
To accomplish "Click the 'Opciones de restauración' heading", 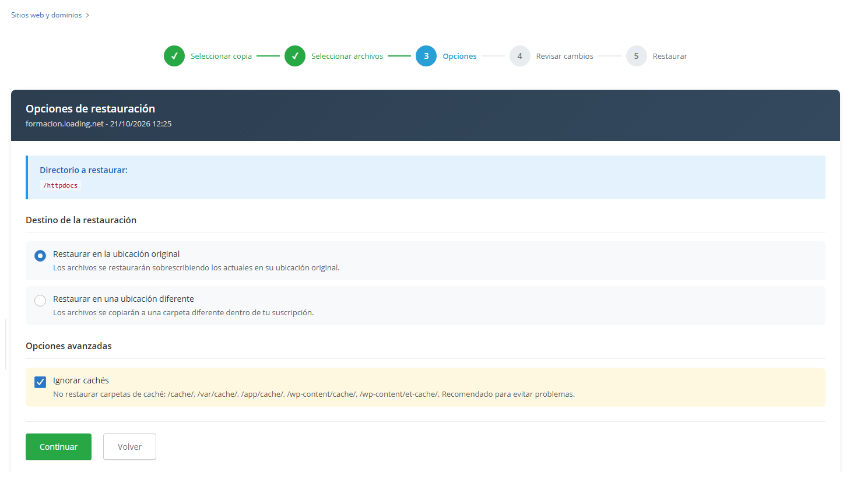I will click(90, 108).
